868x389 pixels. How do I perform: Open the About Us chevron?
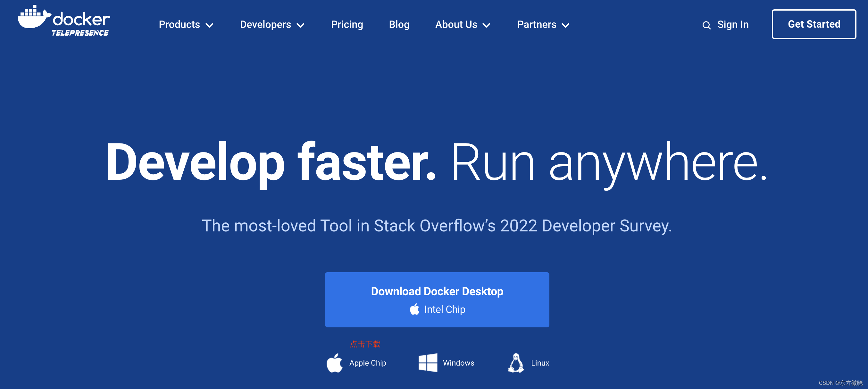tap(486, 25)
